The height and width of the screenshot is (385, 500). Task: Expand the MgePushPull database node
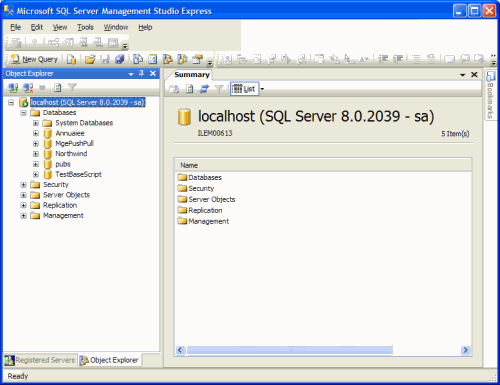(x=36, y=144)
